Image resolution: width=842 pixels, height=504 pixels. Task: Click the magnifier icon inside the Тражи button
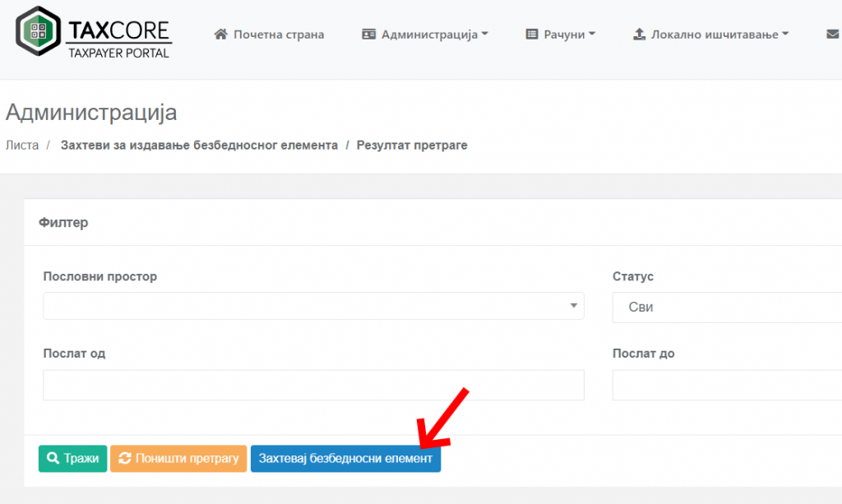pyautogui.click(x=53, y=459)
